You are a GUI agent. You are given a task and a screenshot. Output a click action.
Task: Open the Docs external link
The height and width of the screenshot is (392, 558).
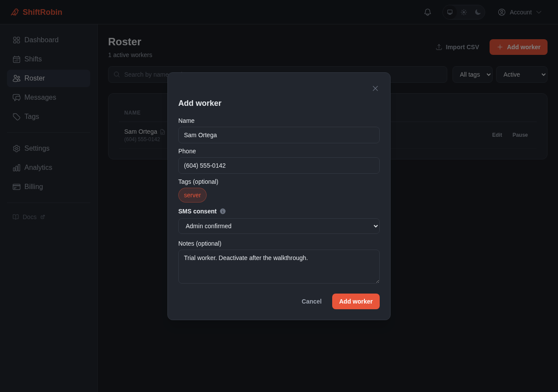29,217
